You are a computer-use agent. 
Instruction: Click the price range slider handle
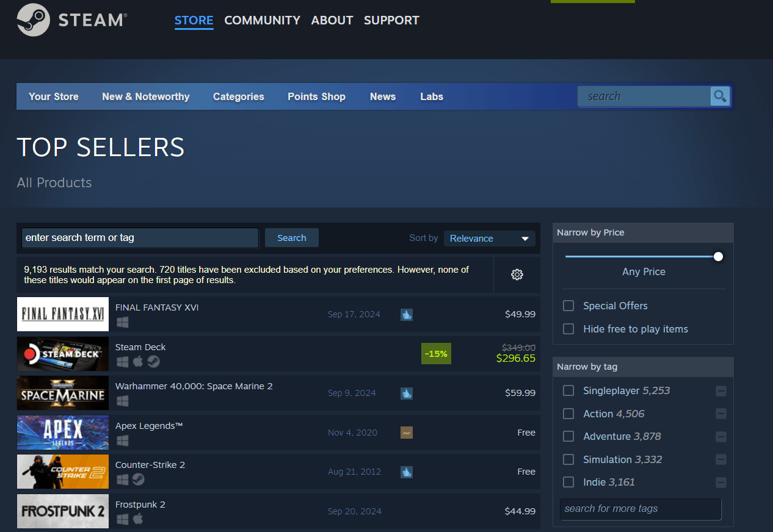tap(718, 256)
